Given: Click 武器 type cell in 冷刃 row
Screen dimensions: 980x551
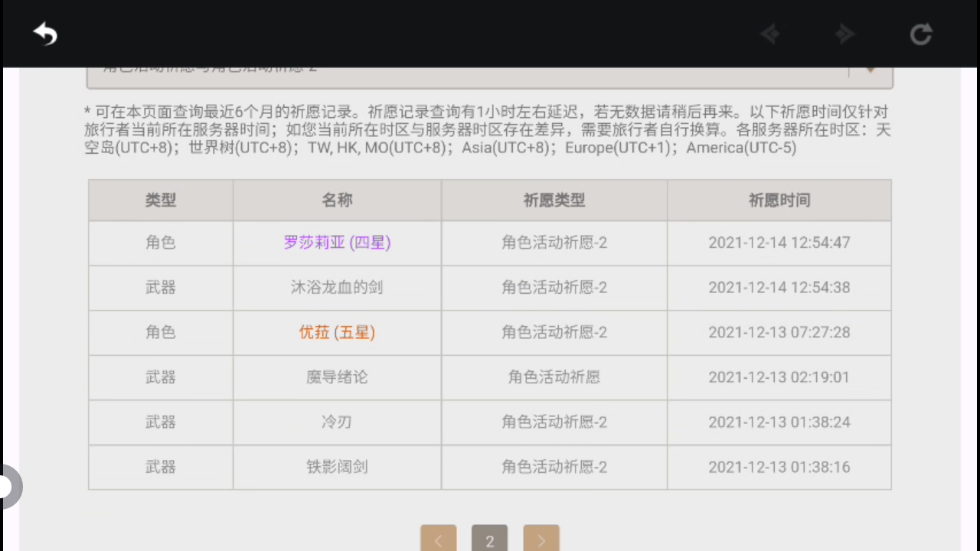Looking at the screenshot, I should coord(161,422).
